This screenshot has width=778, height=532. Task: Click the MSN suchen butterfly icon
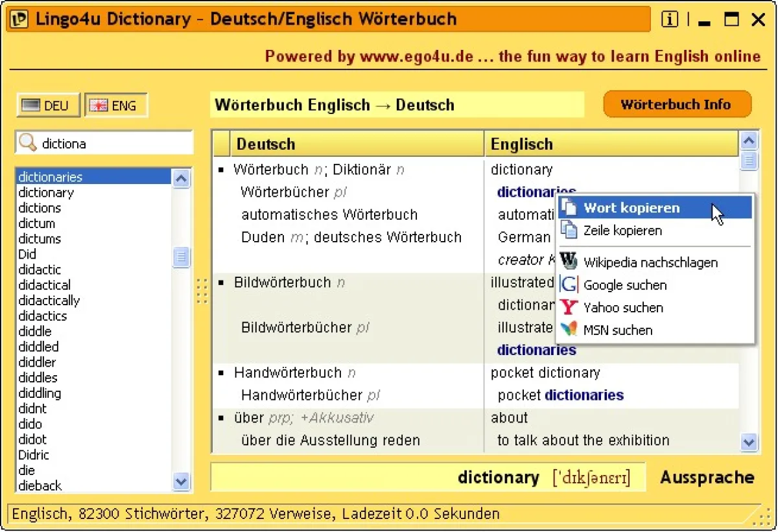coord(568,330)
